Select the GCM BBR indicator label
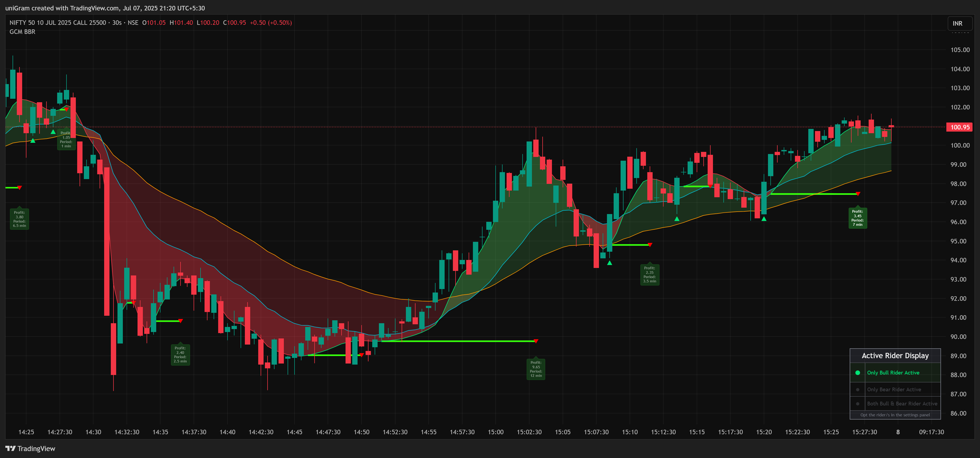The width and height of the screenshot is (980, 458). (x=22, y=31)
